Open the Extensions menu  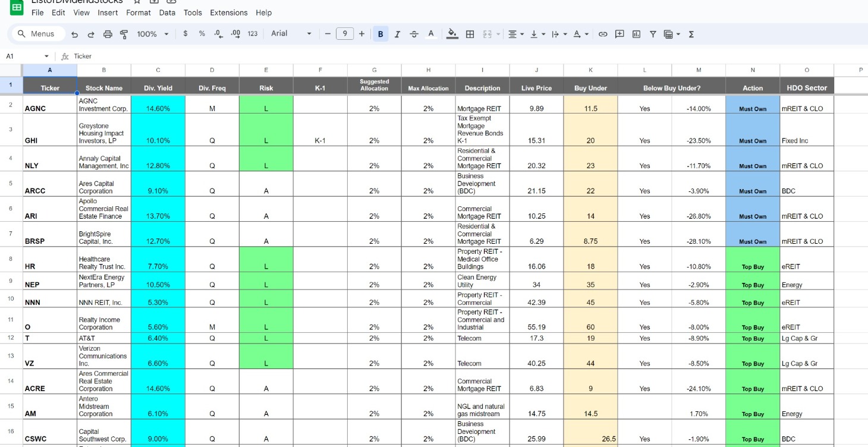(x=228, y=12)
